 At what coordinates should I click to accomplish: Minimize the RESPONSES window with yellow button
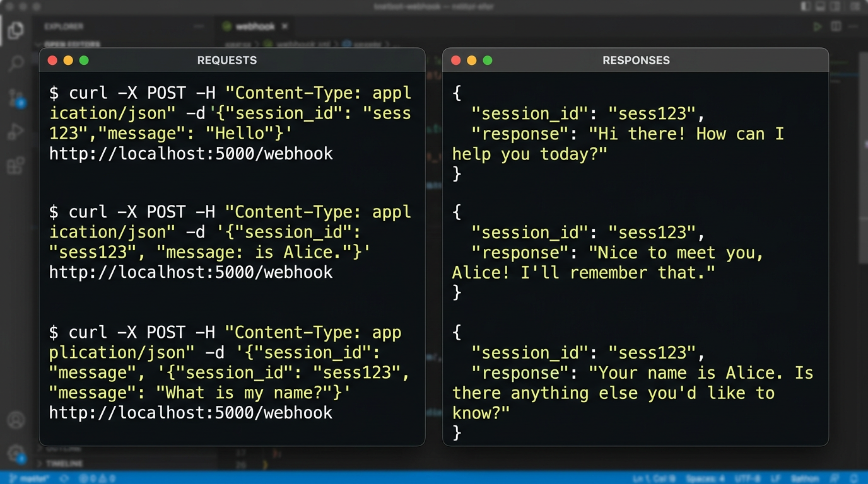coord(471,60)
